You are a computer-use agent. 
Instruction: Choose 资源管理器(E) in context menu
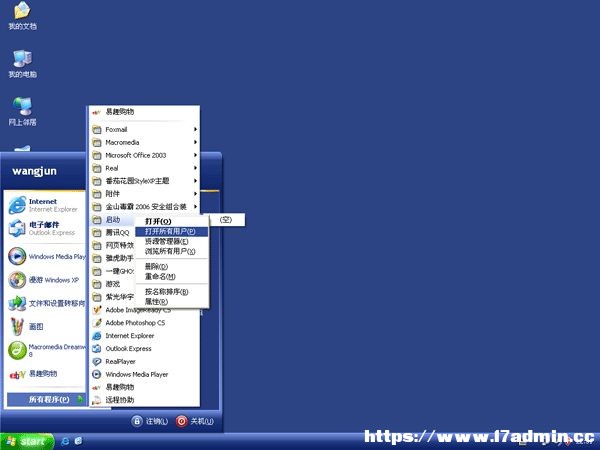coord(172,241)
